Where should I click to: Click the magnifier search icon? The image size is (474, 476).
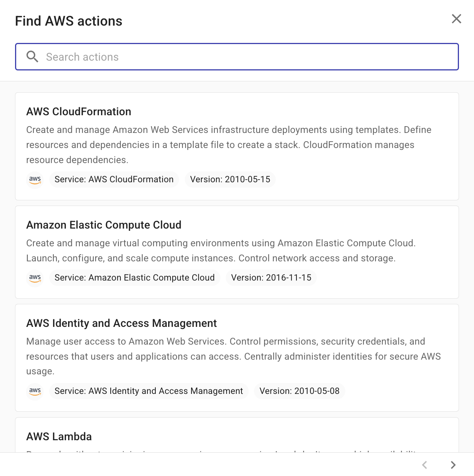(32, 57)
